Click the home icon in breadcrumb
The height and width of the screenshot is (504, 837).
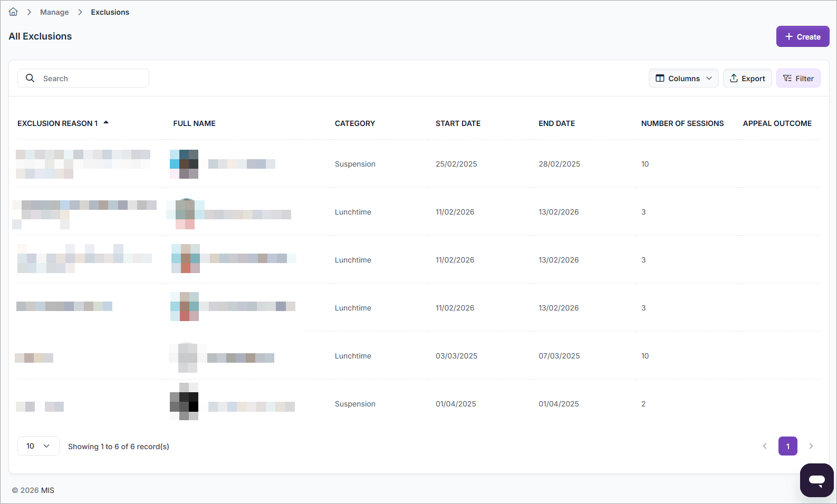tap(13, 12)
